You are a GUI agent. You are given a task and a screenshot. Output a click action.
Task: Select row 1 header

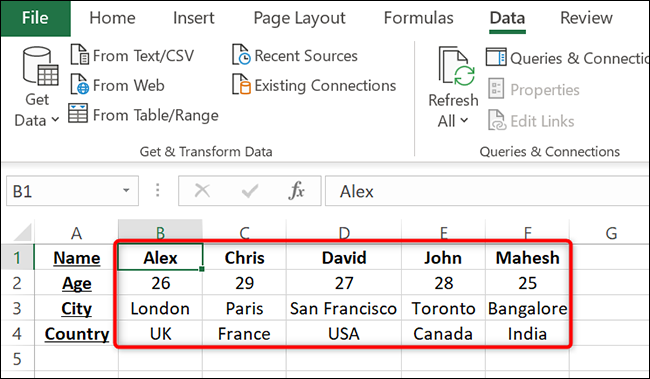point(17,258)
